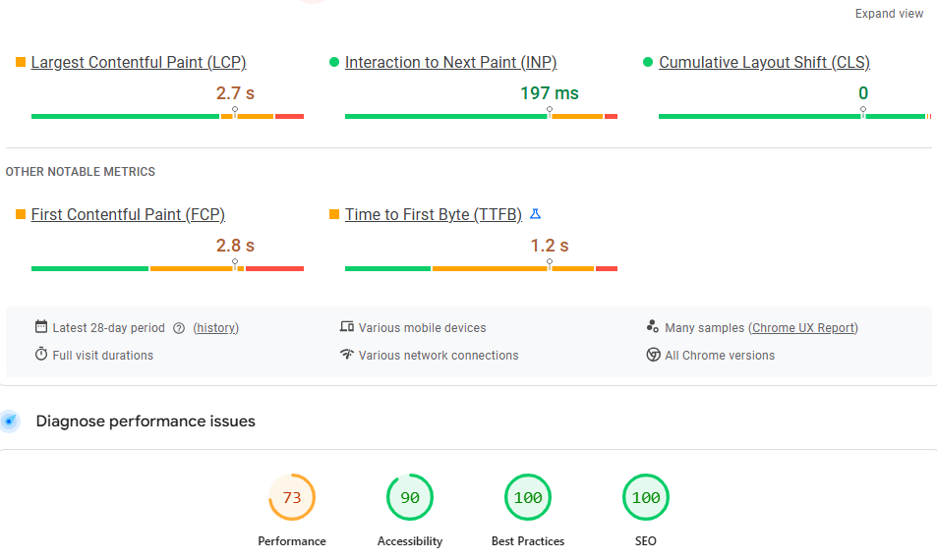Image resolution: width=937 pixels, height=560 pixels.
Task: Follow the First Contentful Paint (FCP) link
Action: click(x=128, y=215)
